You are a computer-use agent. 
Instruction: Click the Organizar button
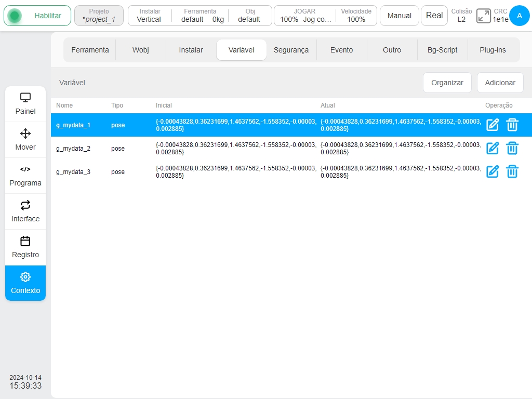[x=447, y=83]
